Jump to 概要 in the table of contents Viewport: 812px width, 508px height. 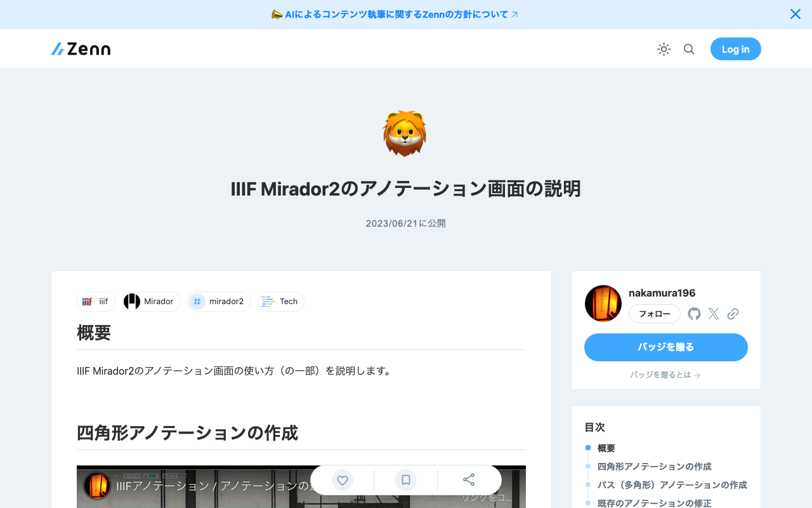pos(606,448)
